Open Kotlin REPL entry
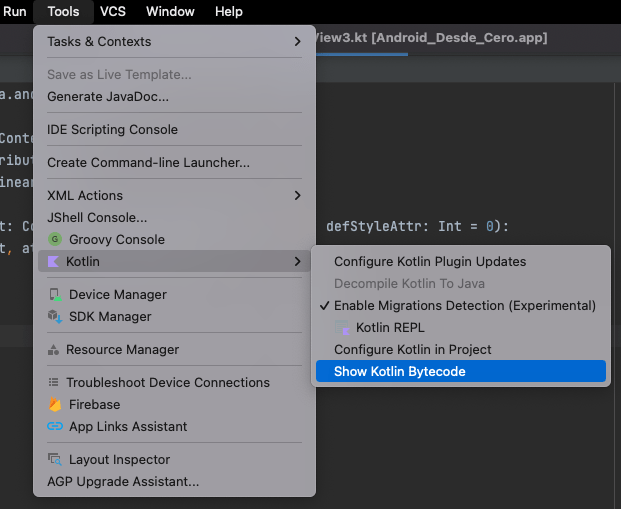Image resolution: width=621 pixels, height=509 pixels. [x=461, y=328]
